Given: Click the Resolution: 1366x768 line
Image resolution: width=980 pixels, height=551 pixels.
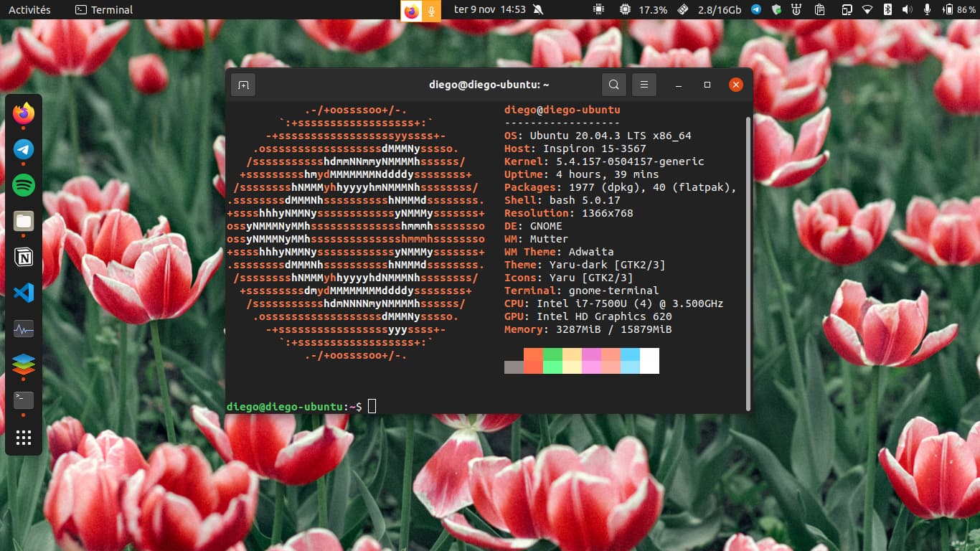Looking at the screenshot, I should pos(569,213).
